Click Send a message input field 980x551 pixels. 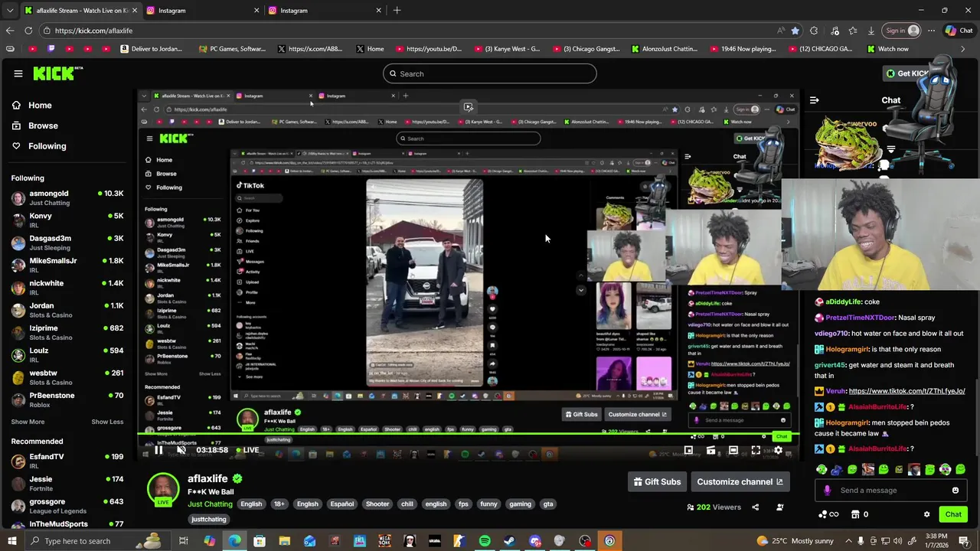coord(890,491)
